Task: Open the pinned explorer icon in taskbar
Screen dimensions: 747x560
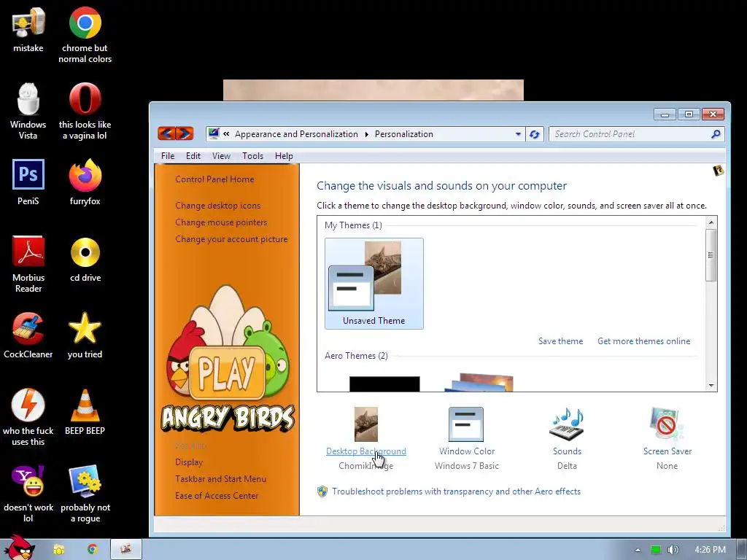Action: tap(58, 549)
